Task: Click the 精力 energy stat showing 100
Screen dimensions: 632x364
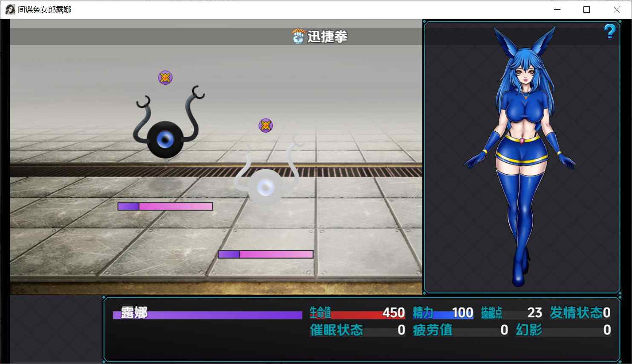Action: (443, 313)
